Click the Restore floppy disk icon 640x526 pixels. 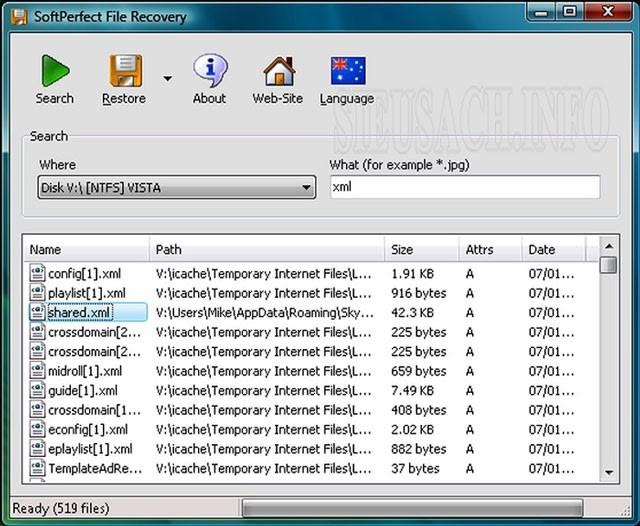click(x=126, y=71)
